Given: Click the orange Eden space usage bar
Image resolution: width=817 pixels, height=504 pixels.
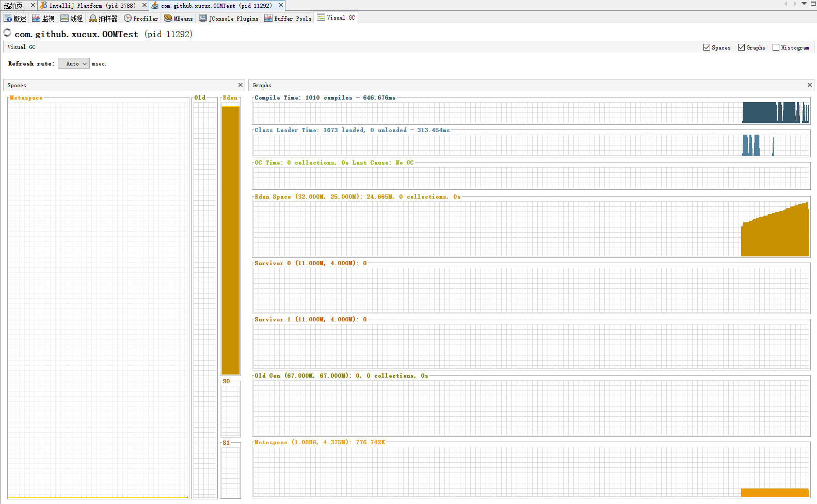Looking at the screenshot, I should pyautogui.click(x=230, y=240).
